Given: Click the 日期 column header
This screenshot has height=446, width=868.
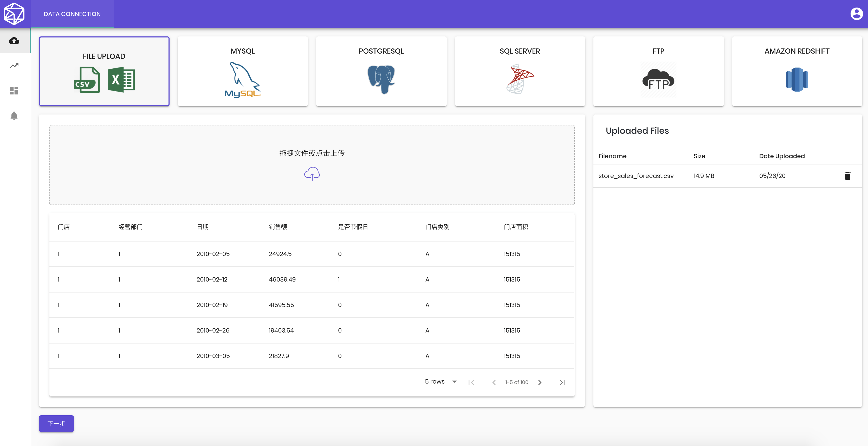Looking at the screenshot, I should pyautogui.click(x=203, y=227).
